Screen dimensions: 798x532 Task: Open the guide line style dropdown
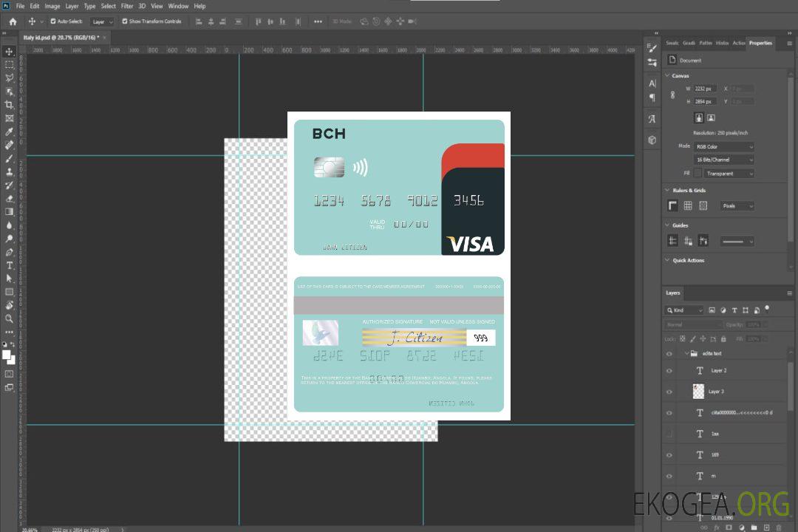[737, 242]
